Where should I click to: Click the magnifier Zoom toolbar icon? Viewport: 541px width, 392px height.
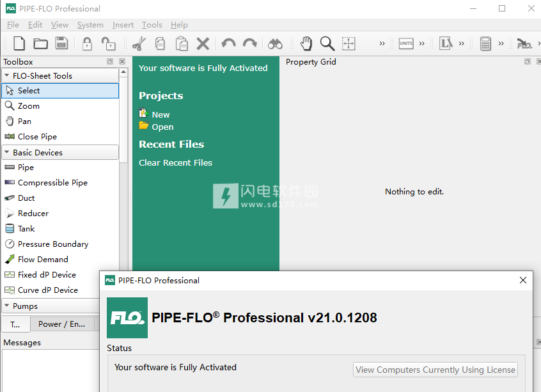click(327, 43)
